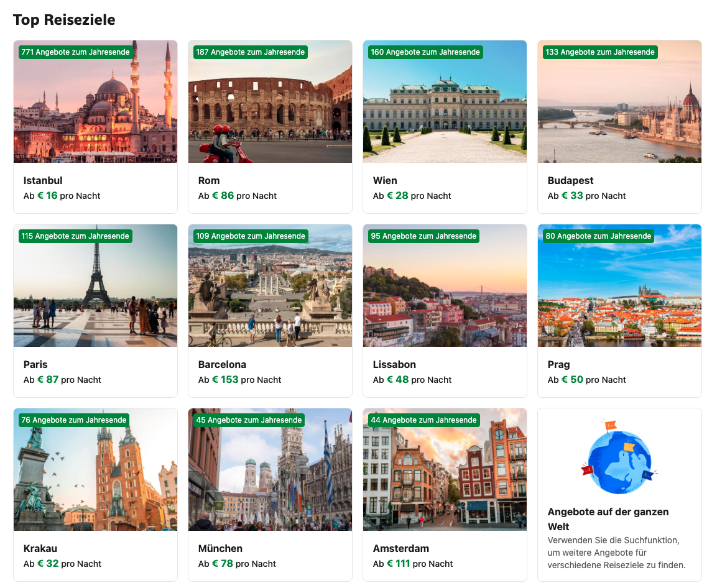Click the Krakau church photo

95,469
